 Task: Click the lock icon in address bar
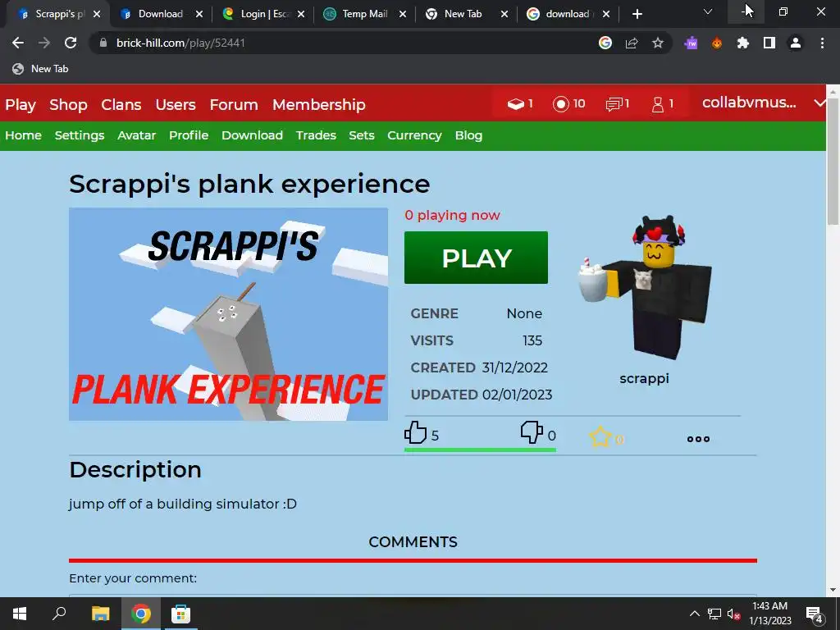click(103, 43)
